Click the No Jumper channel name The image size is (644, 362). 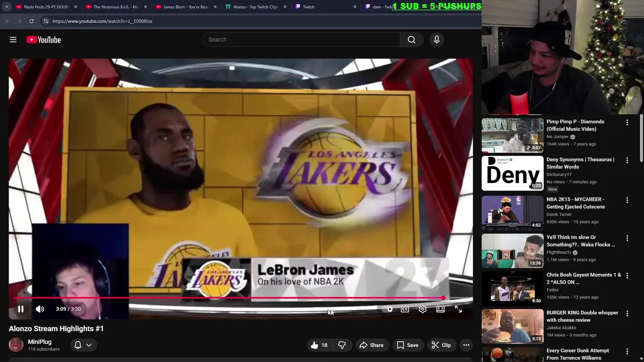pos(557,137)
